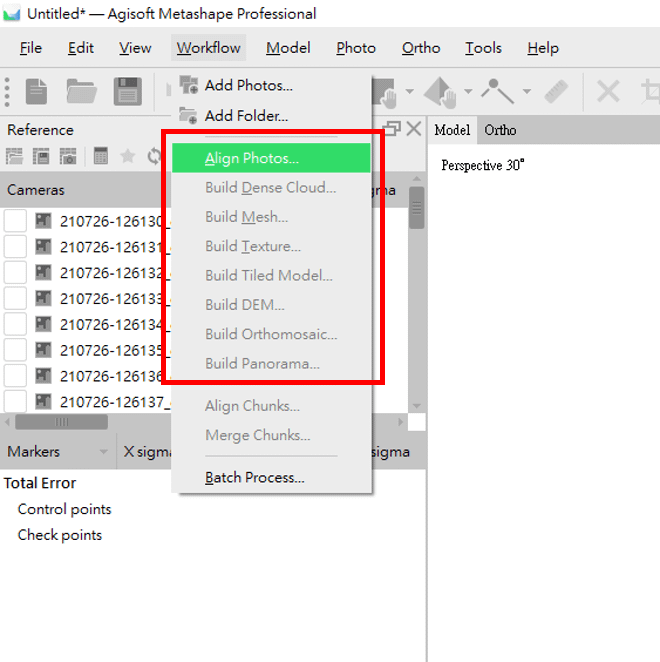Click the Add Photos icon in Workflow menu
The height and width of the screenshot is (662, 660).
pos(188,85)
